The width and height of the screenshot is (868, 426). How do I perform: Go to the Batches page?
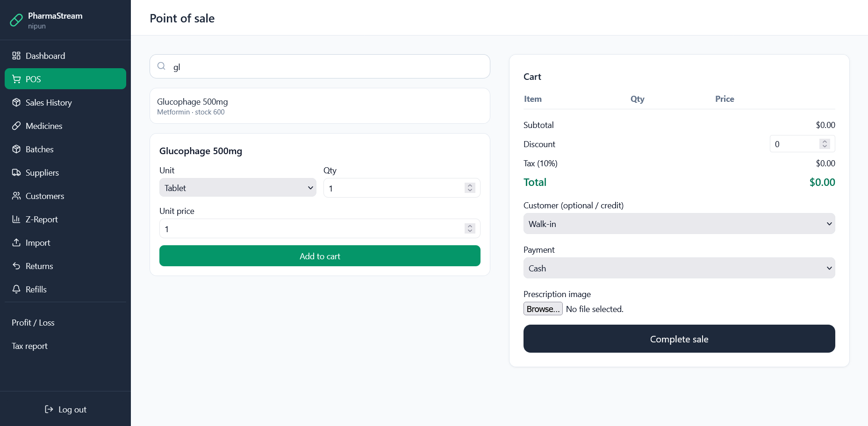[39, 149]
